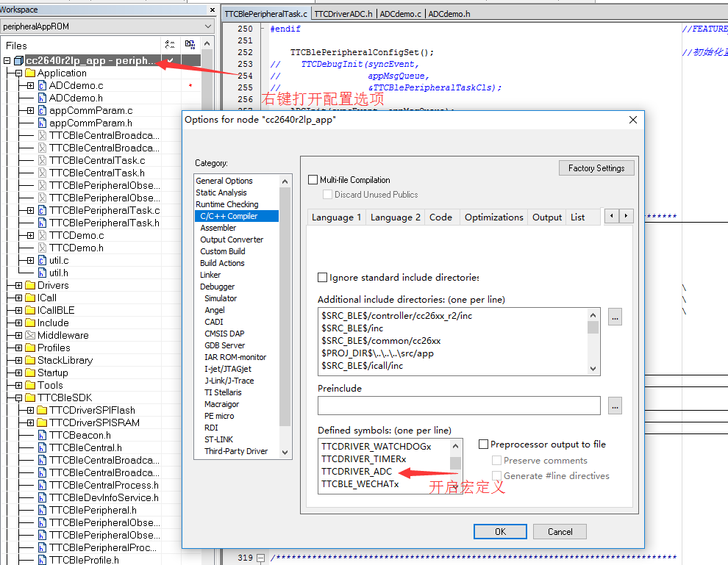Click the Drivers folder icon

[x=30, y=285]
